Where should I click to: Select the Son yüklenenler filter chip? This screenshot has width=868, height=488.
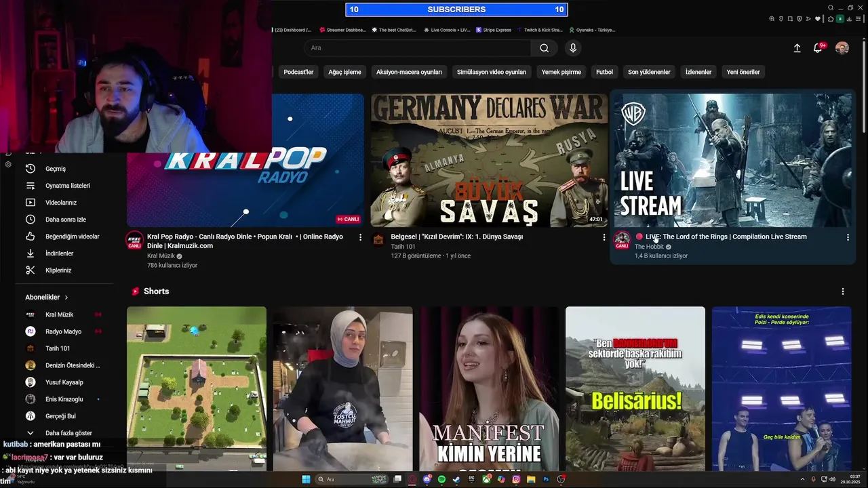[649, 72]
